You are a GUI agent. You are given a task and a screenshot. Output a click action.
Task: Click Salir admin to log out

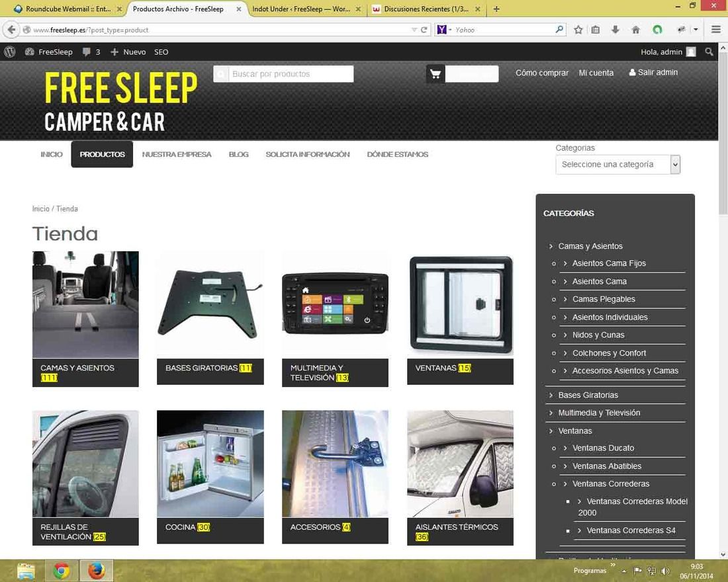pyautogui.click(x=653, y=72)
